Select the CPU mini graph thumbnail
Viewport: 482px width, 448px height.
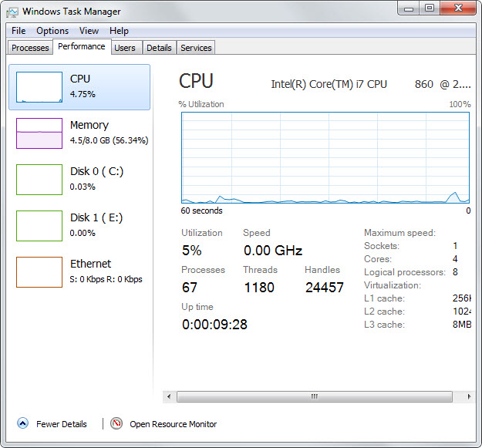coord(39,87)
